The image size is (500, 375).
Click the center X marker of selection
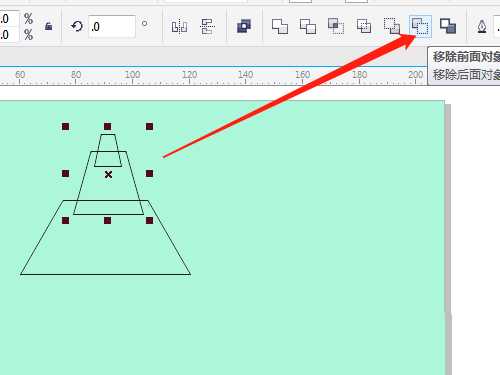(x=108, y=174)
